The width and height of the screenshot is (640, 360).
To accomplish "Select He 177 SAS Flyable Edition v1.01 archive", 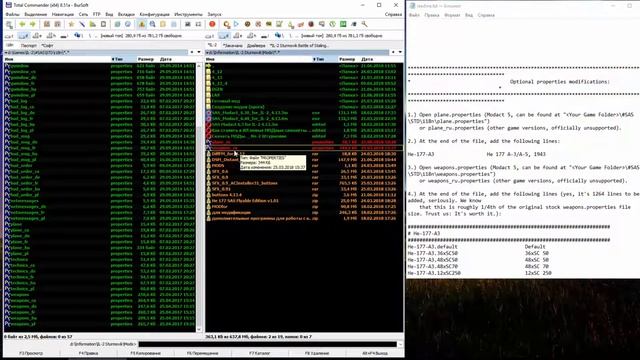I will [245, 201].
